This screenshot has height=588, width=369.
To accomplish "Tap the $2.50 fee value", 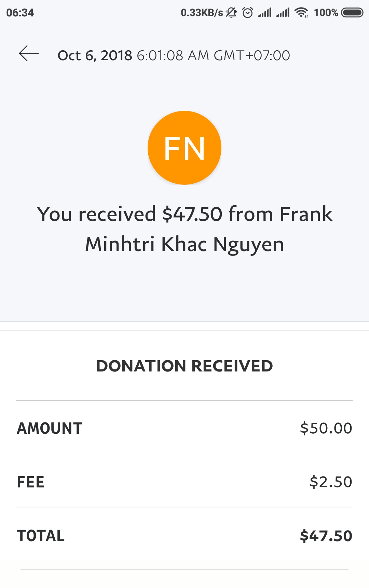I will pos(331,482).
